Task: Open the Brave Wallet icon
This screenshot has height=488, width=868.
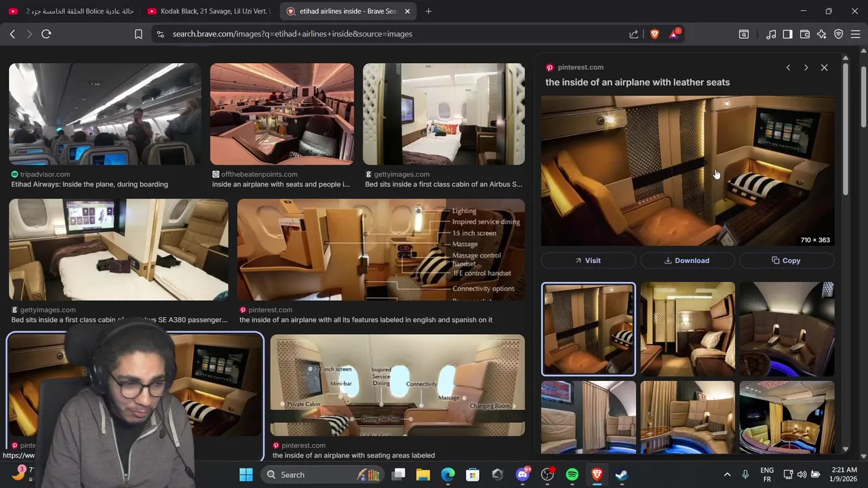Action: click(x=805, y=34)
